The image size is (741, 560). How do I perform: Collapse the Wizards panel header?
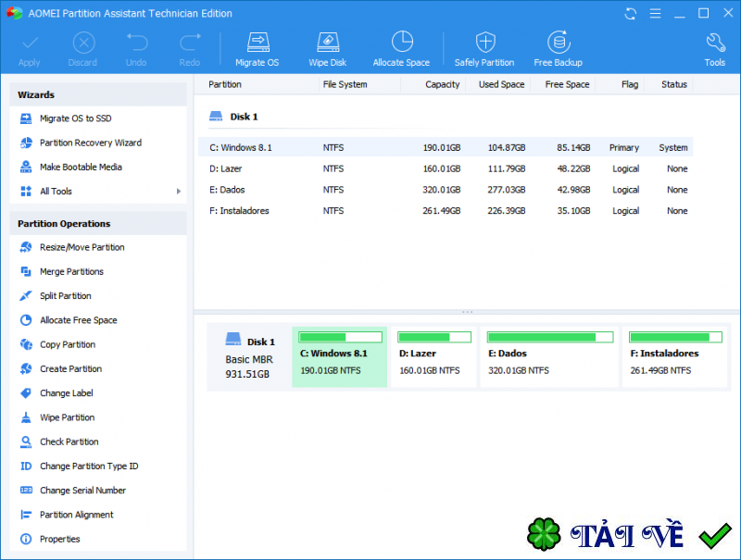pyautogui.click(x=97, y=94)
